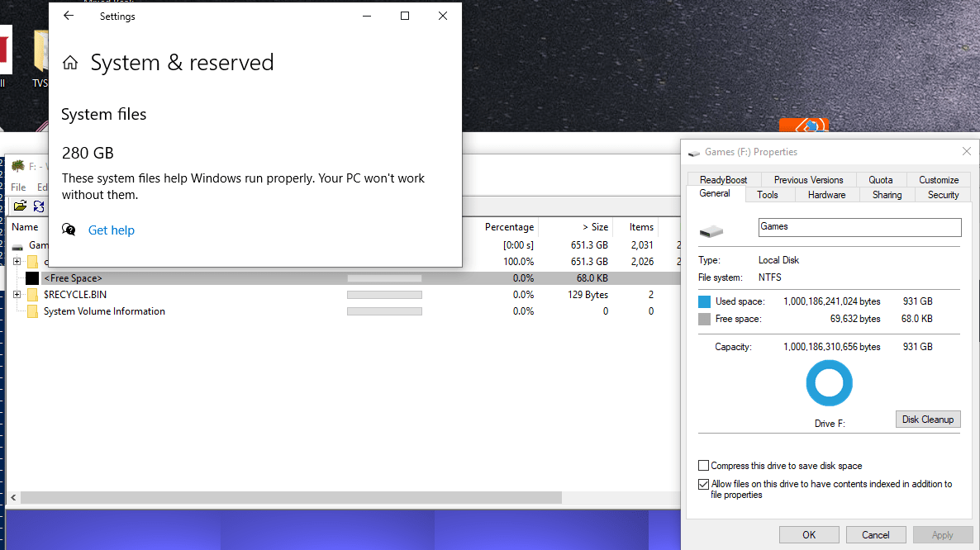Click the back arrow in Settings
980x550 pixels.
pyautogui.click(x=68, y=15)
